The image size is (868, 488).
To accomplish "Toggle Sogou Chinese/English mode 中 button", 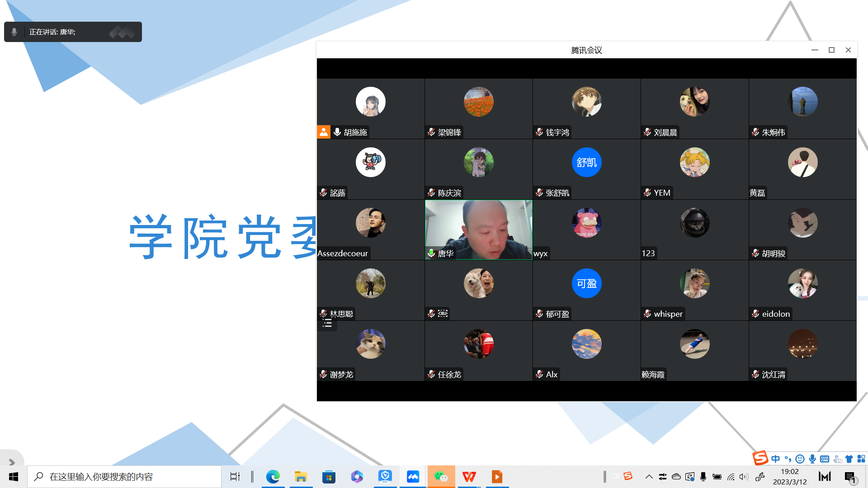I will [776, 459].
